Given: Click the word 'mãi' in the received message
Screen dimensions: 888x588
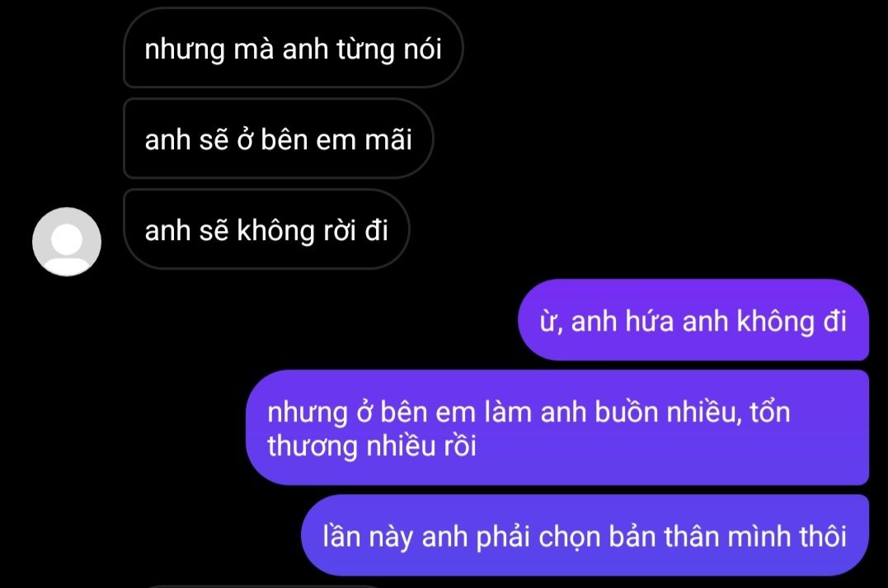Looking at the screenshot, I should (x=388, y=139).
